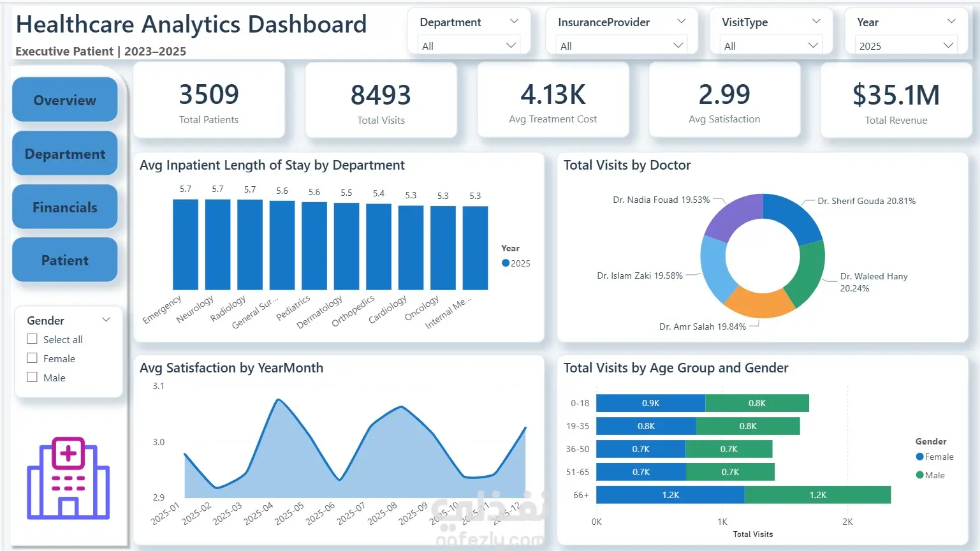The height and width of the screenshot is (551, 980).
Task: Click the Total Visits by Age Group title
Action: point(676,368)
